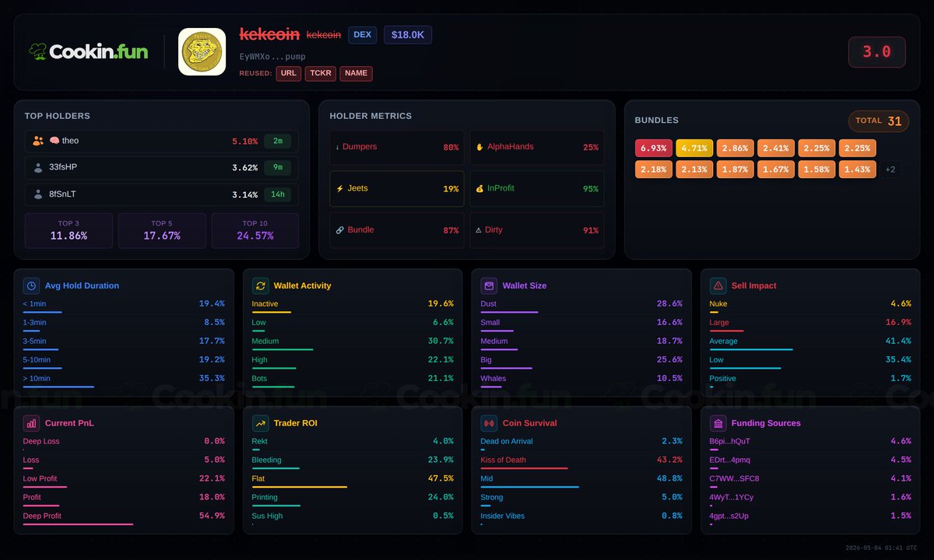Click the Jeets lightning bolt icon
The image size is (934, 560).
339,188
